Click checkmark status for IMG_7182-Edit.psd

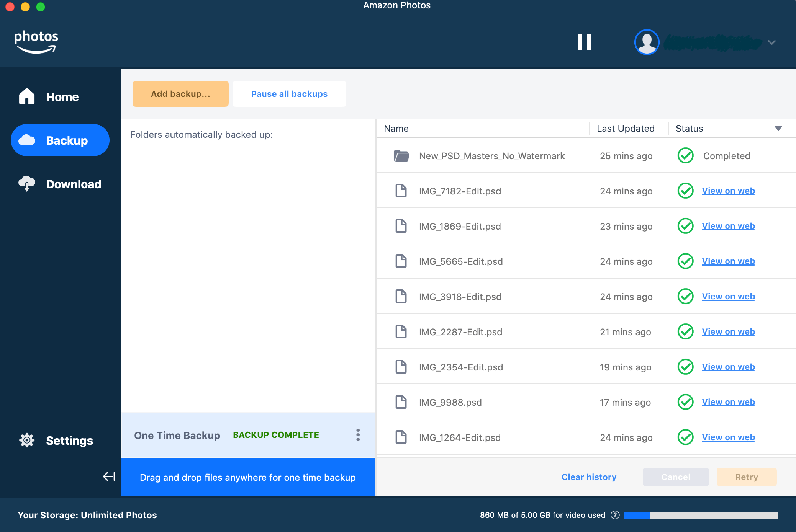click(685, 191)
